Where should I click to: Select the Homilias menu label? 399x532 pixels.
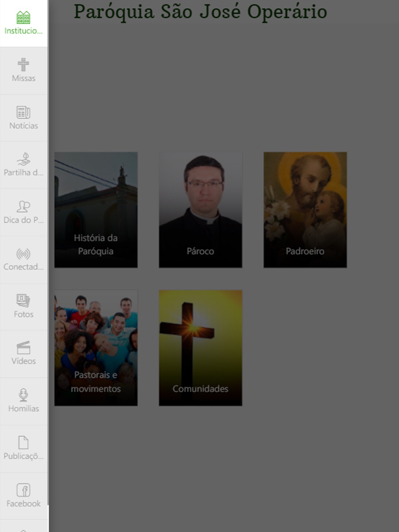pos(24,408)
